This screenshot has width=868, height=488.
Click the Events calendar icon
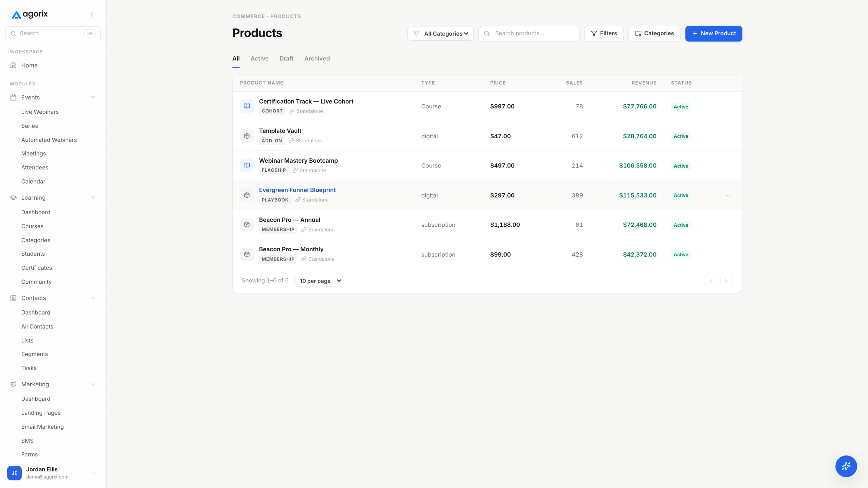tap(14, 97)
